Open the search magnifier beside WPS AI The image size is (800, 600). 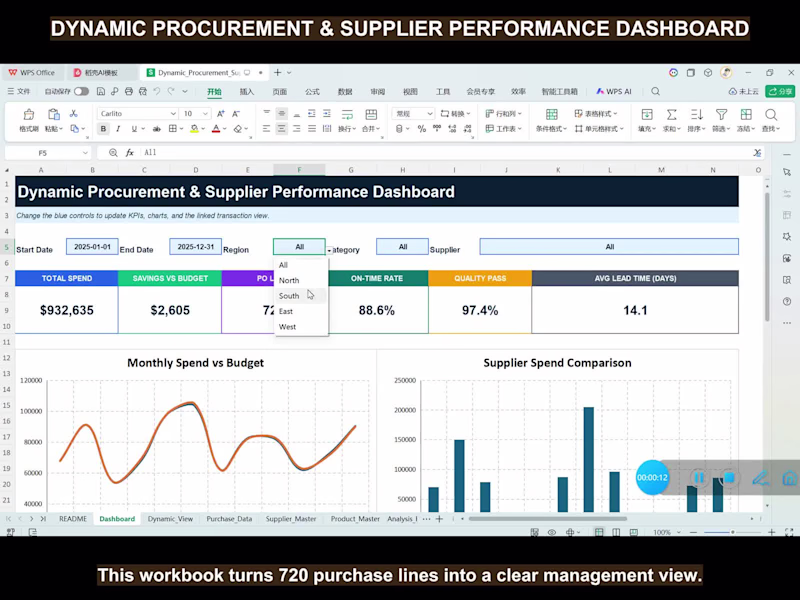(656, 91)
